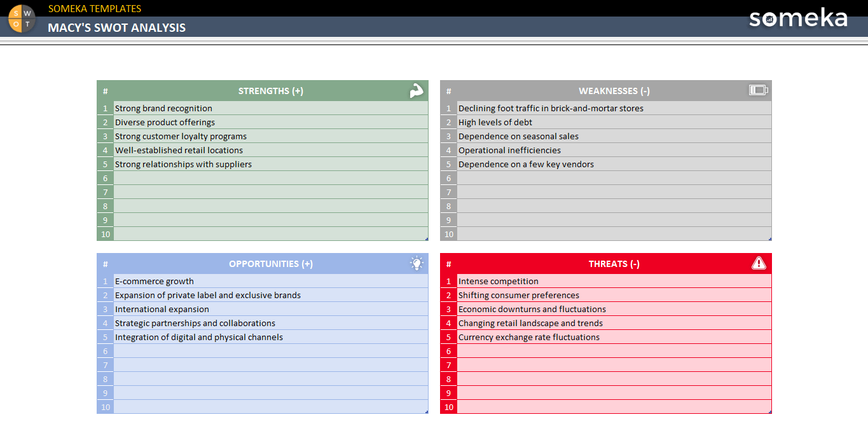Click empty Opportunities row 8 input cell

[x=271, y=379]
